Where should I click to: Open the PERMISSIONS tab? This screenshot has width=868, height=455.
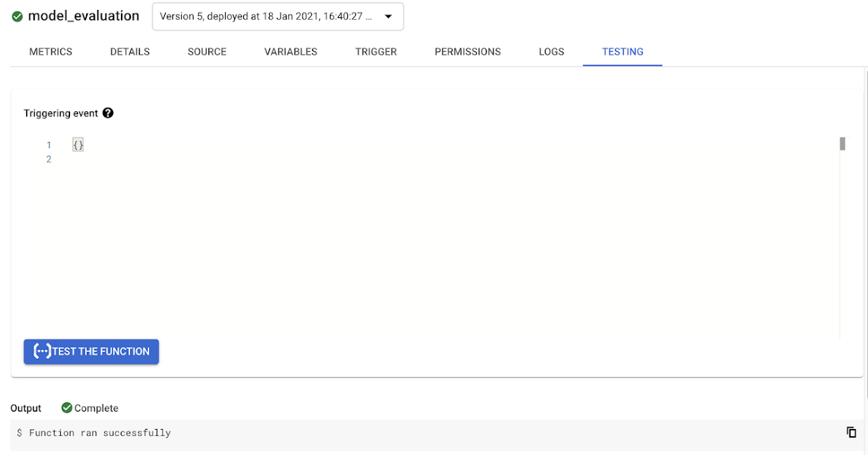click(x=467, y=51)
